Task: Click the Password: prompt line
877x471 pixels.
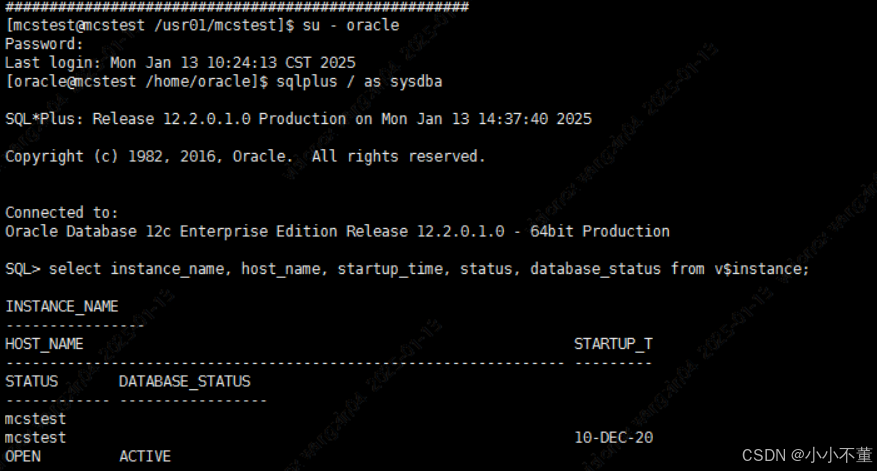Action: click(44, 44)
